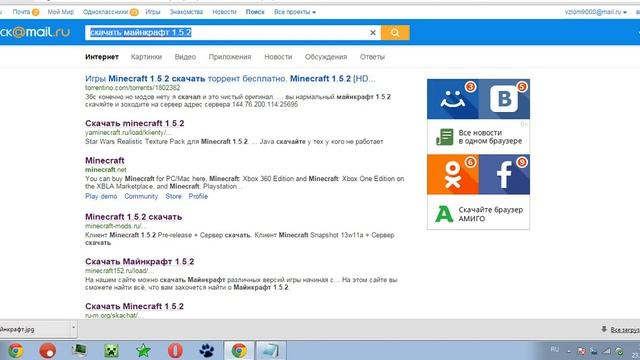Open the red circle app on taskbar
The height and width of the screenshot is (360, 640).
pyautogui.click(x=47, y=351)
